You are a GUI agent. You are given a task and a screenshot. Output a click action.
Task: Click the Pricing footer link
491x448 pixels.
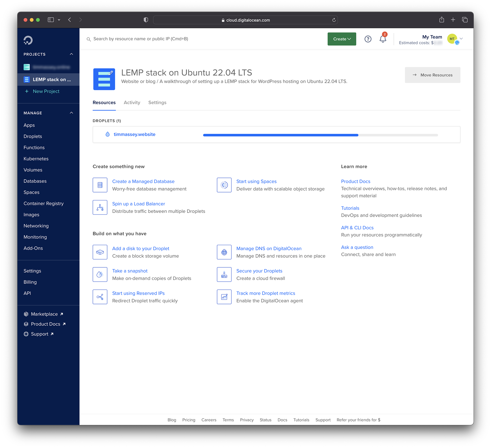(189, 420)
